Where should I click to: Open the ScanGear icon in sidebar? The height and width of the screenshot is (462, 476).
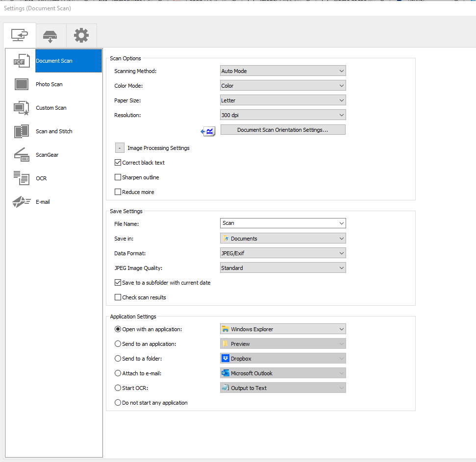click(22, 155)
